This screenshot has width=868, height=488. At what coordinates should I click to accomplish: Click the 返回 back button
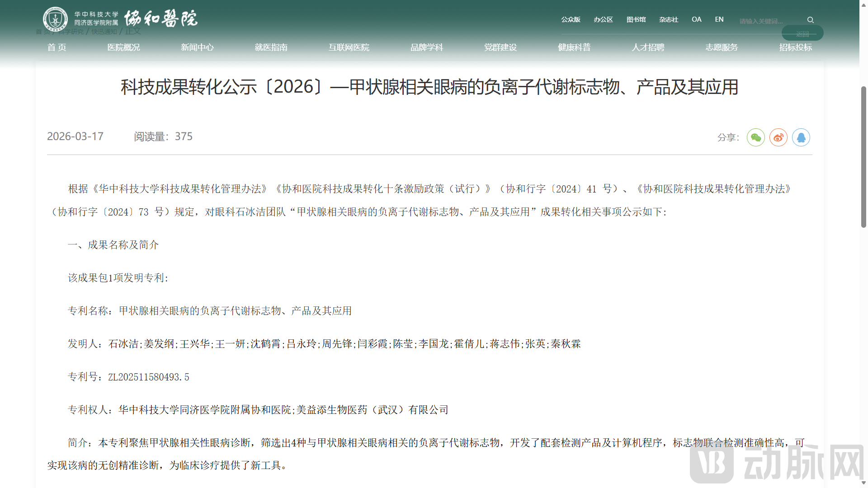[x=802, y=33]
